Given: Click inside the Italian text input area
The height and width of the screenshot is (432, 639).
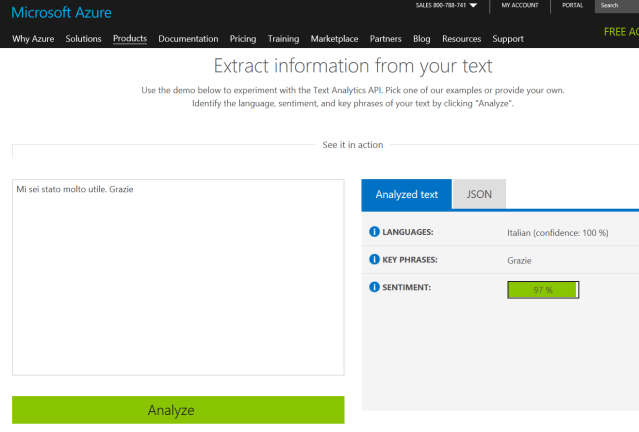Looking at the screenshot, I should pyautogui.click(x=178, y=280).
